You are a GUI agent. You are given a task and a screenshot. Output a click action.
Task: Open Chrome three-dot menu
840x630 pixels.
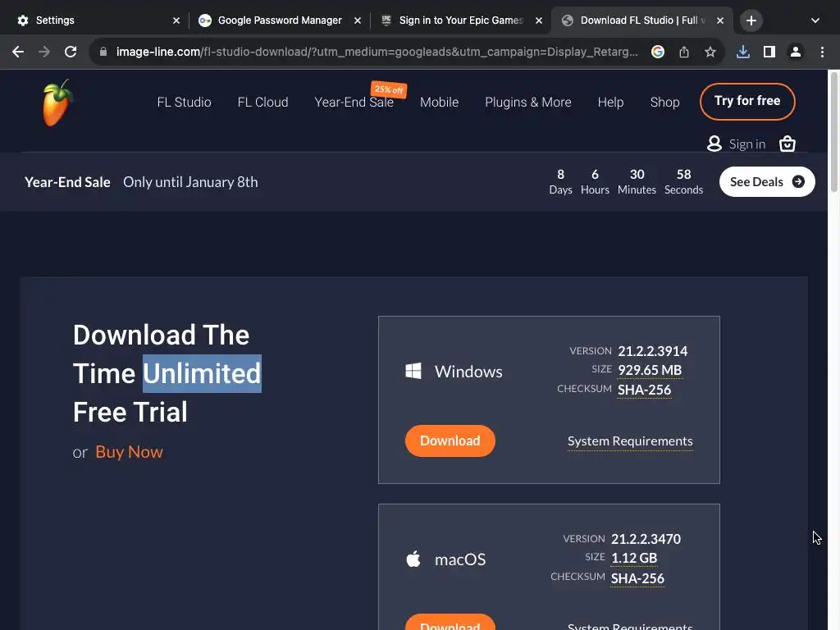pos(822,52)
